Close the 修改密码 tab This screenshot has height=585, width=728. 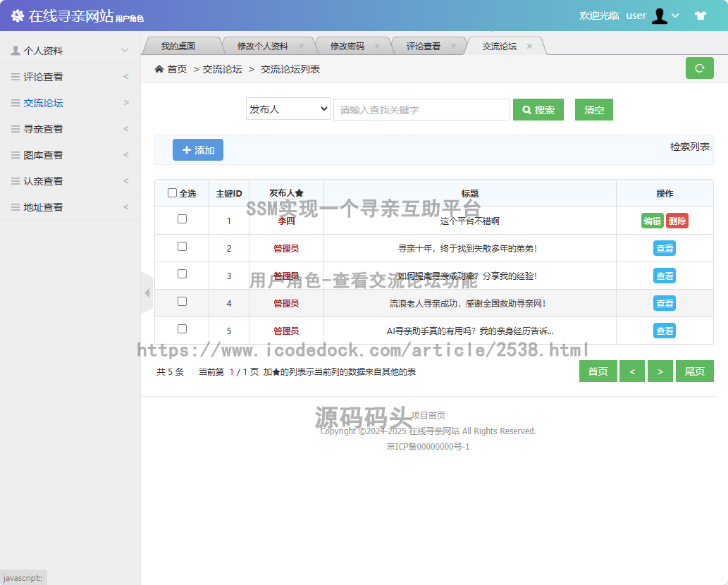(x=378, y=46)
